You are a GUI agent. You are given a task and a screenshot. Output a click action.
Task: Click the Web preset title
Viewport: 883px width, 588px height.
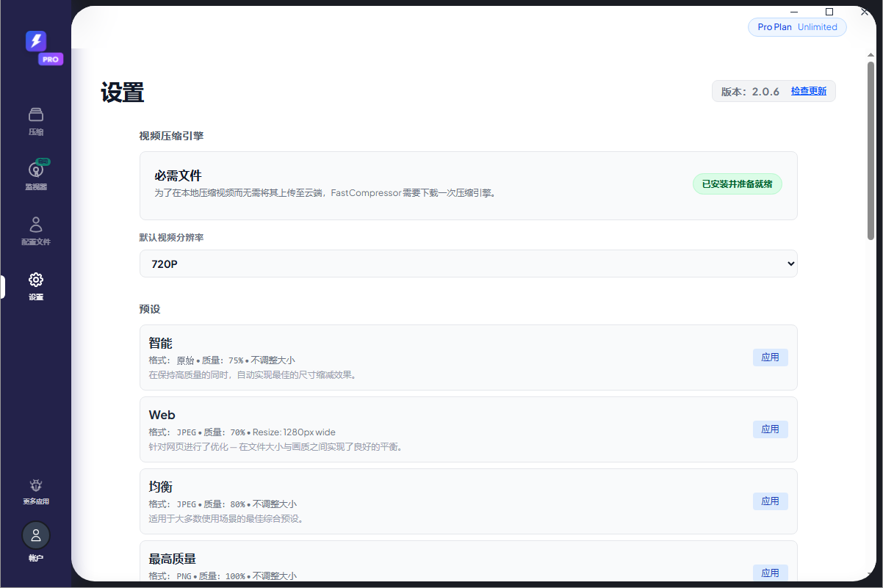coord(162,415)
